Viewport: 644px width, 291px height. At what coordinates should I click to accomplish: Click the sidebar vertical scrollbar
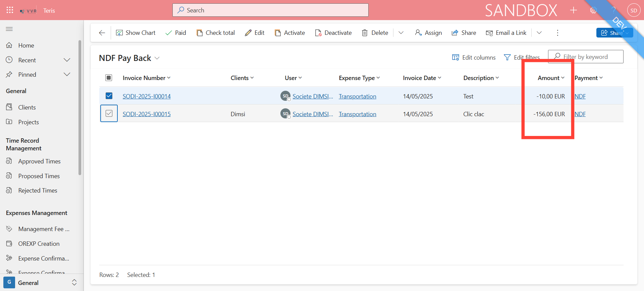pyautogui.click(x=80, y=107)
